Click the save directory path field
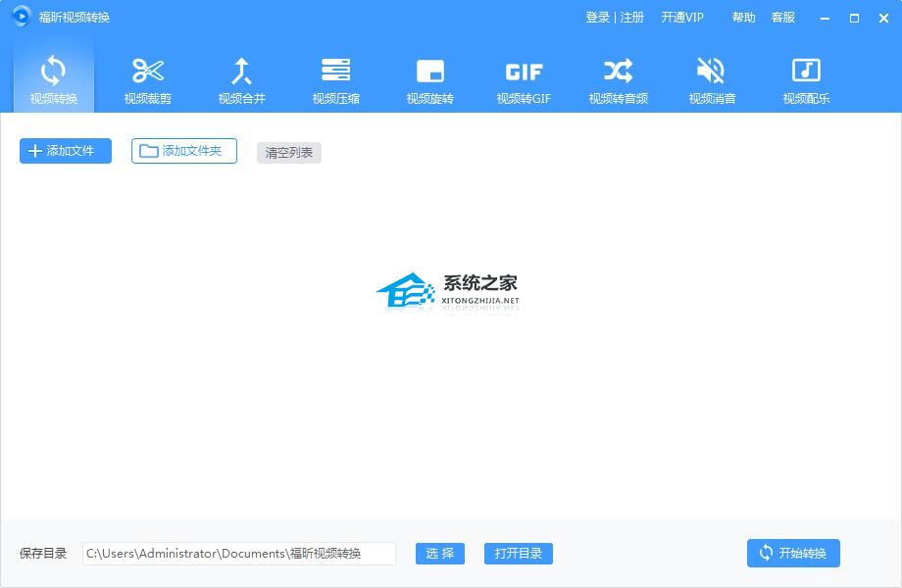 tap(239, 554)
